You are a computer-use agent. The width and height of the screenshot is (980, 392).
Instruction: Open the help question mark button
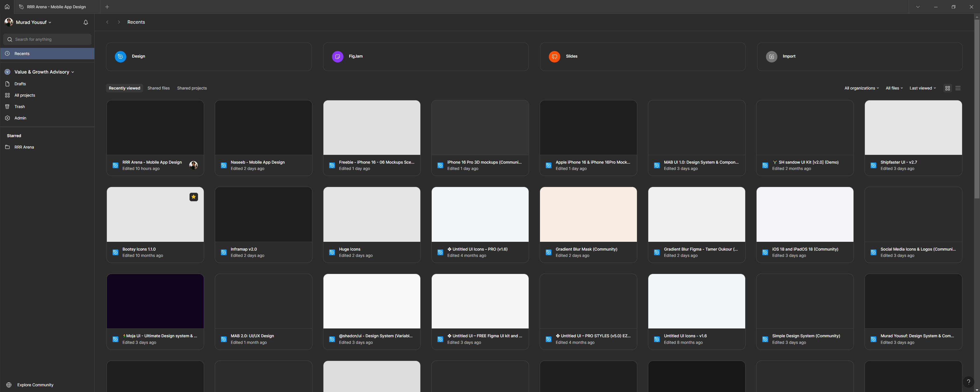tap(968, 382)
